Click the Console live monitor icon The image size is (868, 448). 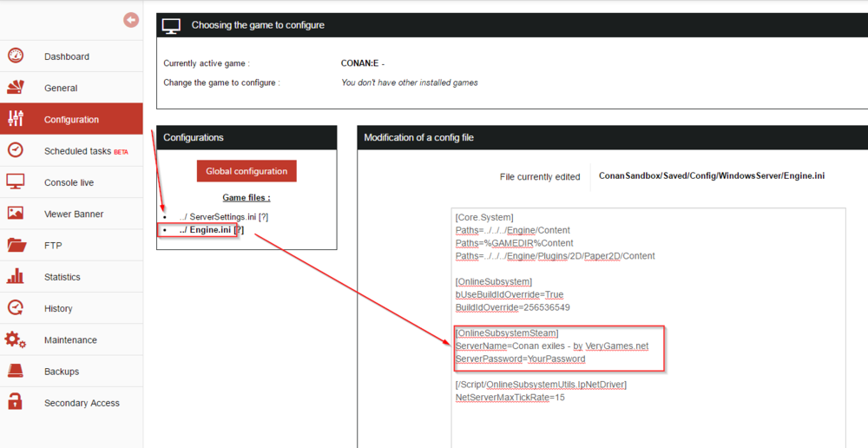[x=16, y=182]
